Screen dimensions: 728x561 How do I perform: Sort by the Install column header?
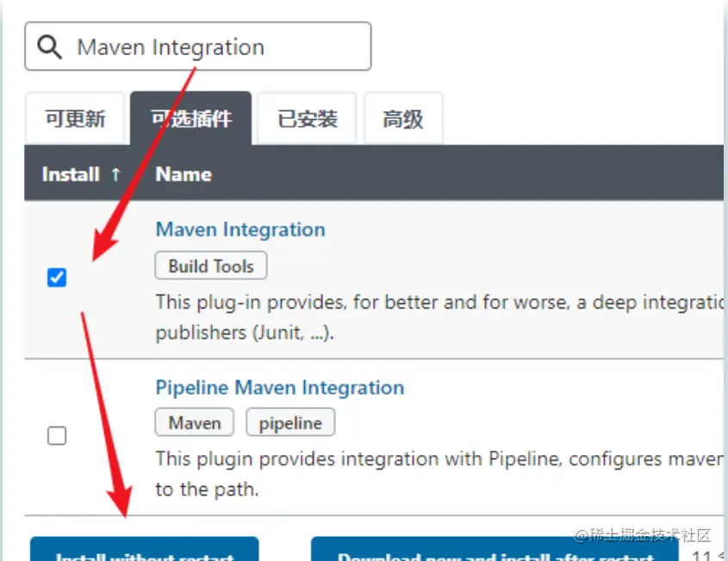point(71,175)
